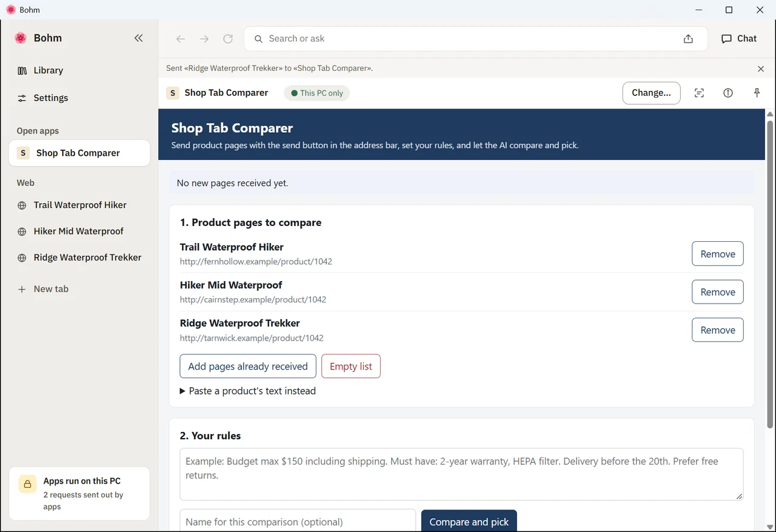Click the Compare and pick button
This screenshot has width=776, height=532.
[469, 522]
